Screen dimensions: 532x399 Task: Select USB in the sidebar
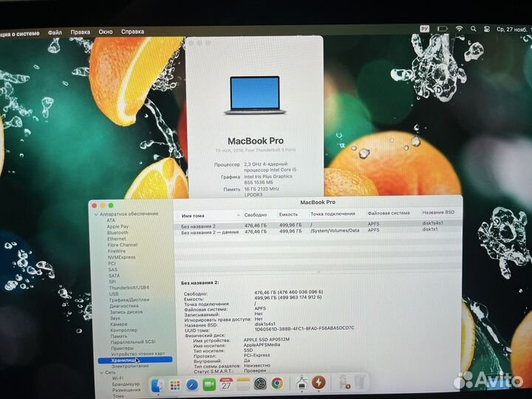click(114, 294)
